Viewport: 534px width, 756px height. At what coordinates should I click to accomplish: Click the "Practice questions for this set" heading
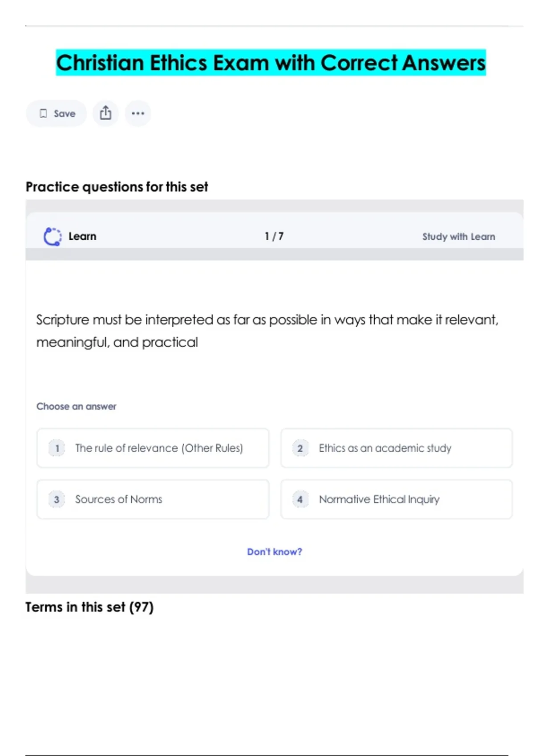117,187
